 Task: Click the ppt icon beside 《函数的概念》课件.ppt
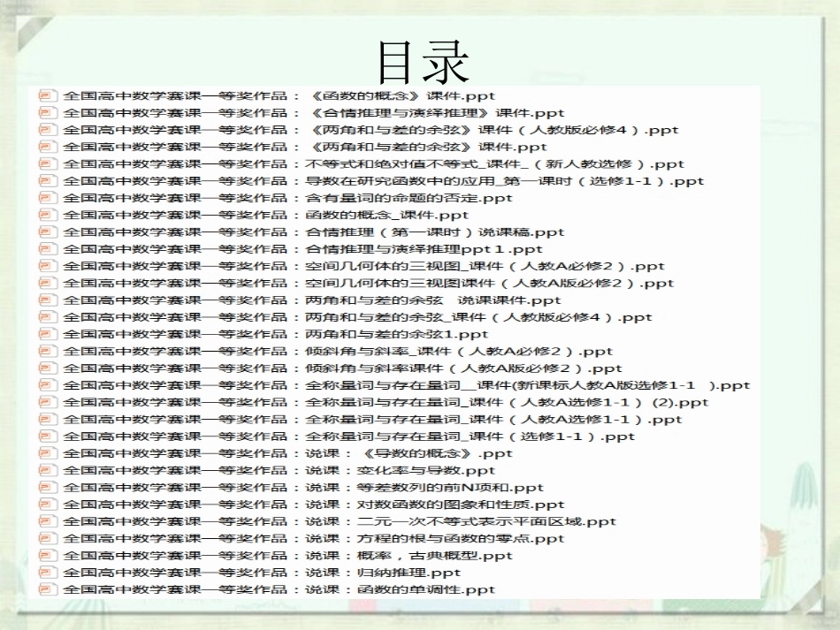pyautogui.click(x=47, y=95)
